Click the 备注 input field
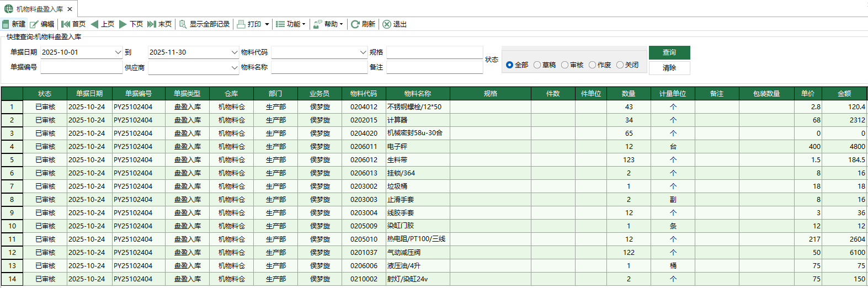The height and width of the screenshot is (288, 868). [434, 67]
